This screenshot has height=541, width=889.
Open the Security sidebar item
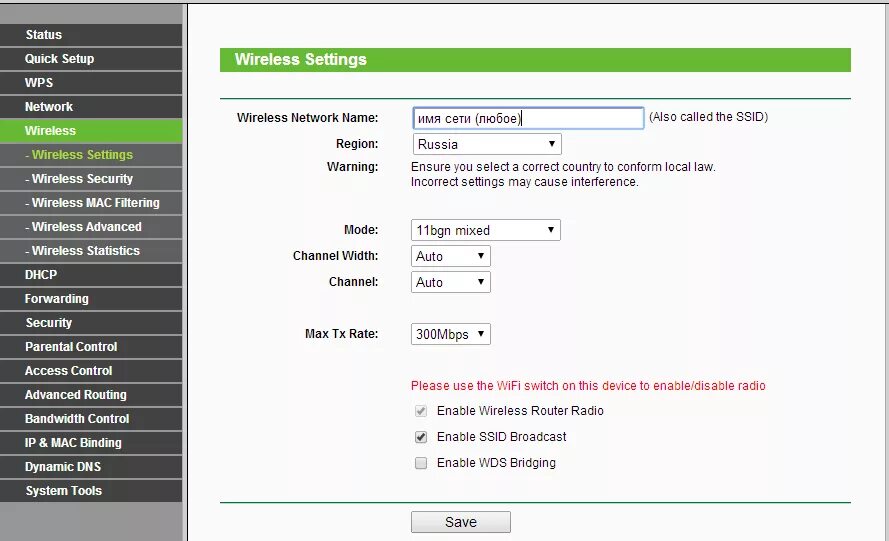(x=91, y=323)
